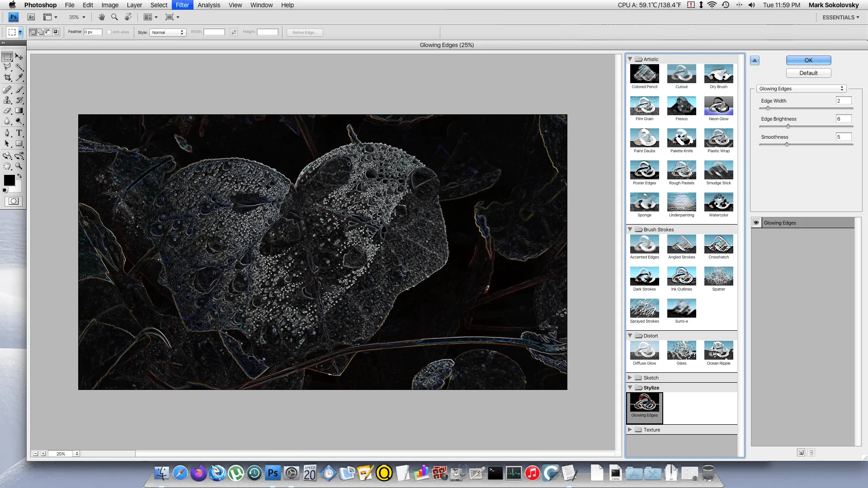Image resolution: width=868 pixels, height=488 pixels.
Task: Expand the Sketch filter category
Action: [x=630, y=377]
